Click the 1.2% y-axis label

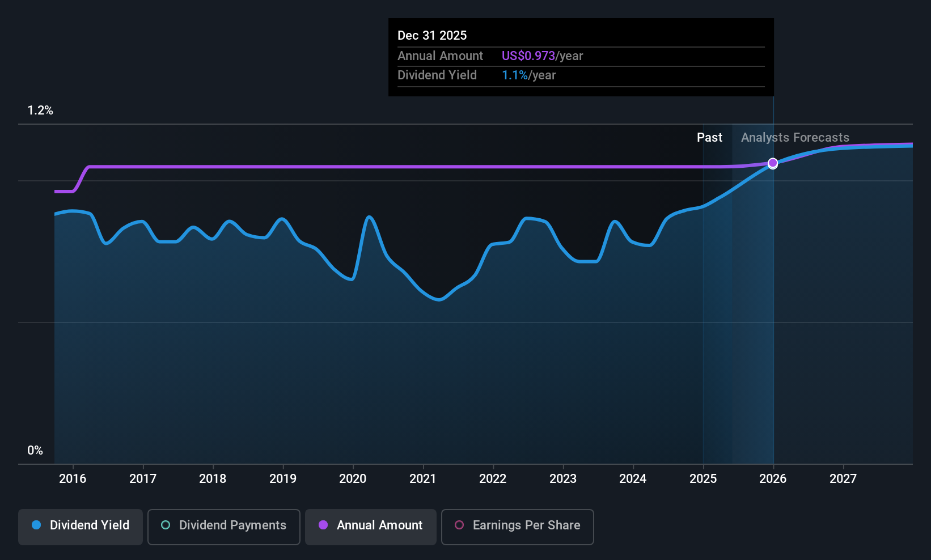(40, 111)
